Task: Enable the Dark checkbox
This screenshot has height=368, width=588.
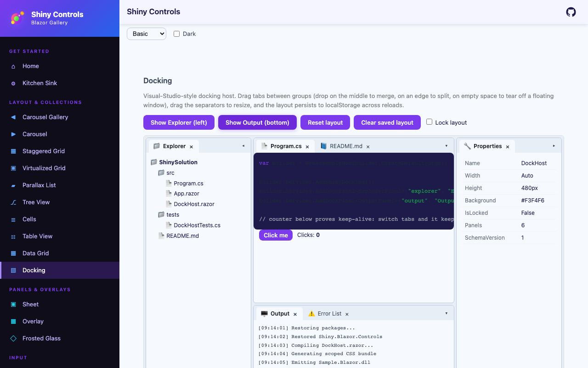Action: 176,34
